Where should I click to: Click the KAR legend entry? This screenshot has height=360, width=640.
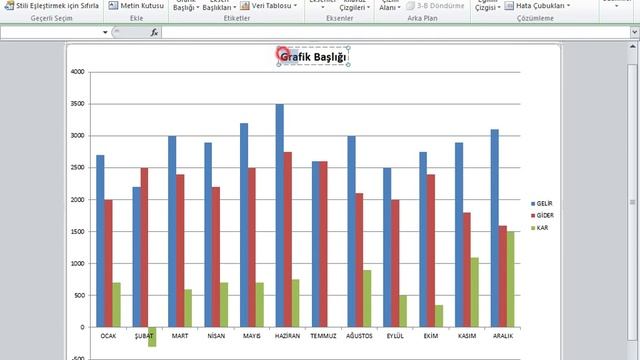click(540, 228)
